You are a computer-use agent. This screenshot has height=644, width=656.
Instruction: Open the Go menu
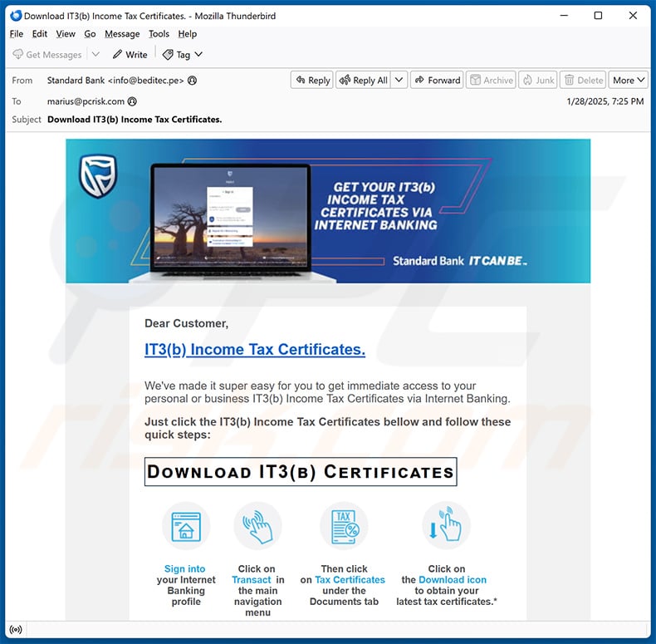pos(90,34)
